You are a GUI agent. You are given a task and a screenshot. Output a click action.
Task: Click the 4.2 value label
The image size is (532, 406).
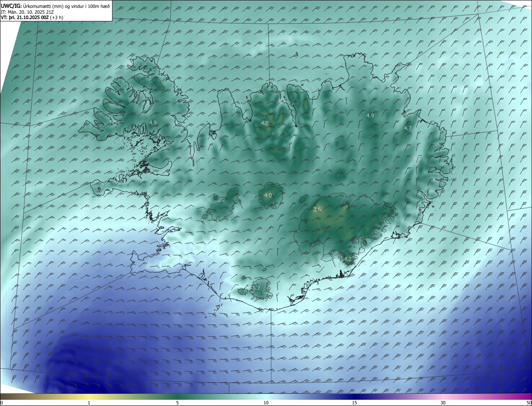348,259
